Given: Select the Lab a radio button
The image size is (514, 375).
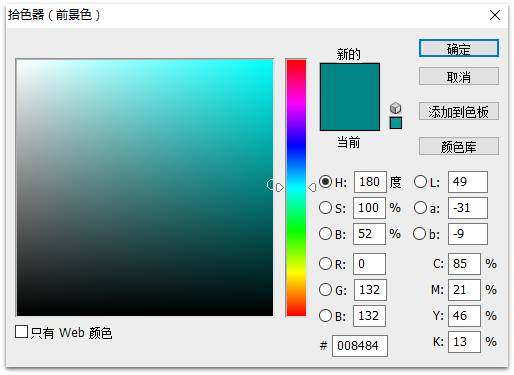Looking at the screenshot, I should [420, 208].
